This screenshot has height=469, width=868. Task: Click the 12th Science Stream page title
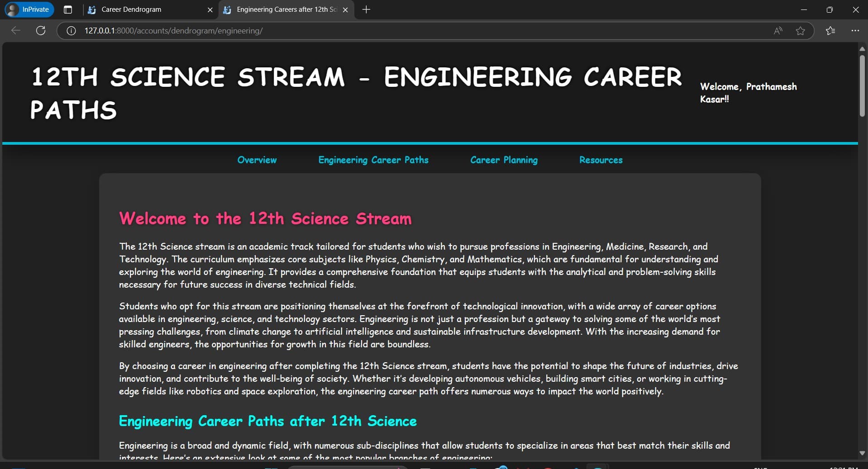point(356,93)
